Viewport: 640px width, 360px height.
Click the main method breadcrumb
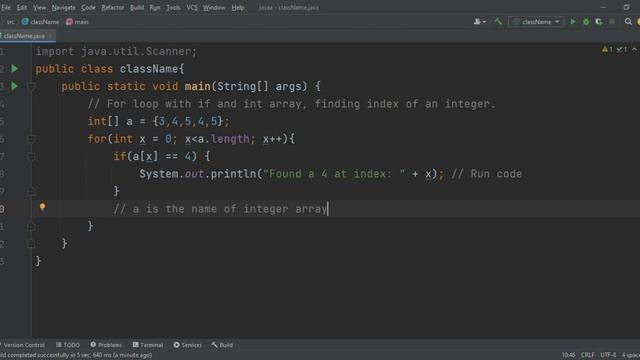tap(78, 22)
